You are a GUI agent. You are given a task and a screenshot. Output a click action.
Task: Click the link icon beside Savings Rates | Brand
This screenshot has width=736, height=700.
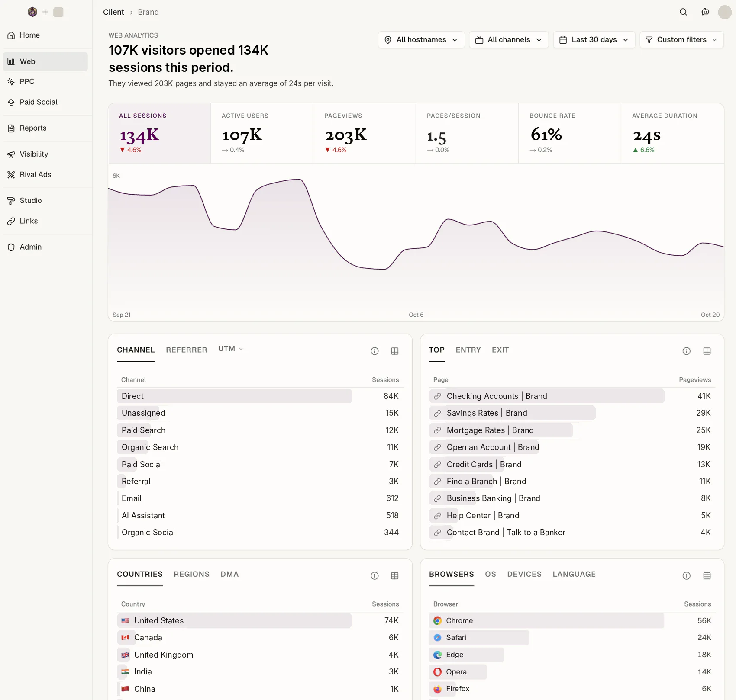click(x=438, y=413)
